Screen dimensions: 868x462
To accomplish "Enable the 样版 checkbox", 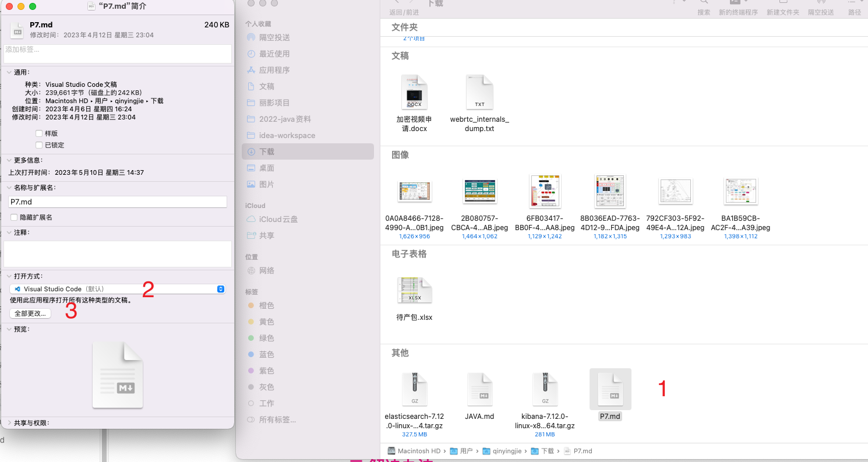I will [x=39, y=133].
